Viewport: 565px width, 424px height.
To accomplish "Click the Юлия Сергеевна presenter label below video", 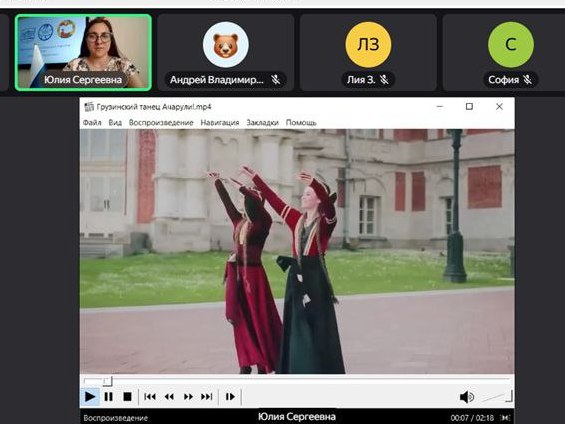I will click(297, 417).
